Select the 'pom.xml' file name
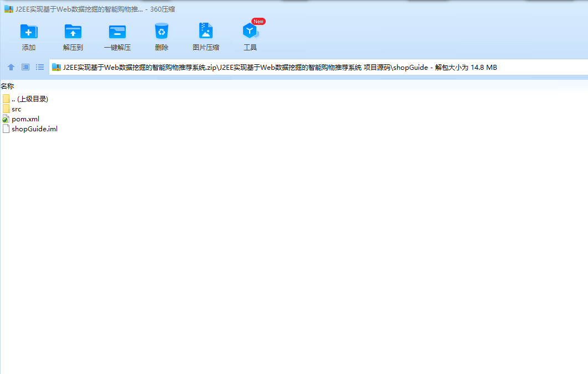This screenshot has height=374, width=588. (x=25, y=119)
